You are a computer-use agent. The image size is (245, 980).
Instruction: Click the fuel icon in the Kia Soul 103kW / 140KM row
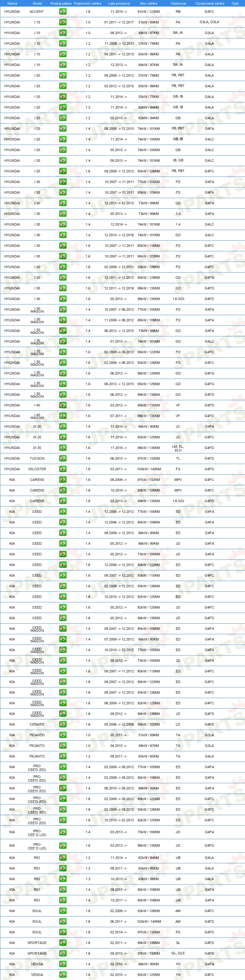pos(63,921)
